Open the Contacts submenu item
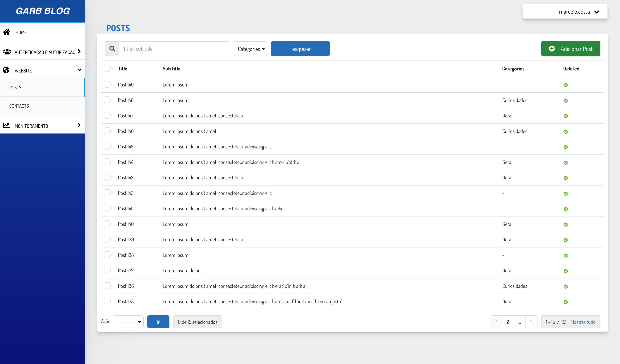The height and width of the screenshot is (364, 620). click(x=42, y=106)
